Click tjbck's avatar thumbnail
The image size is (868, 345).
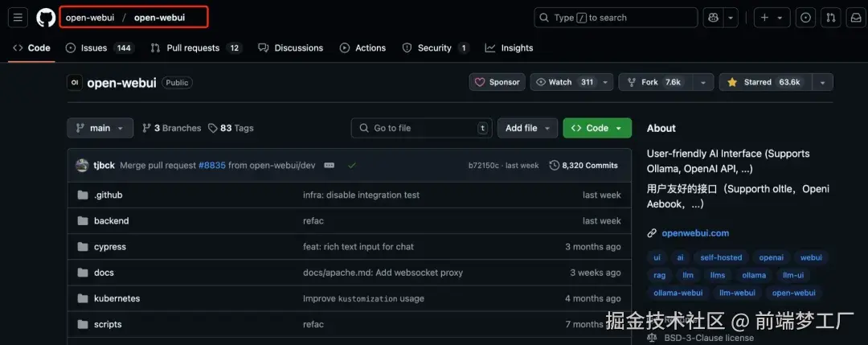pyautogui.click(x=82, y=166)
